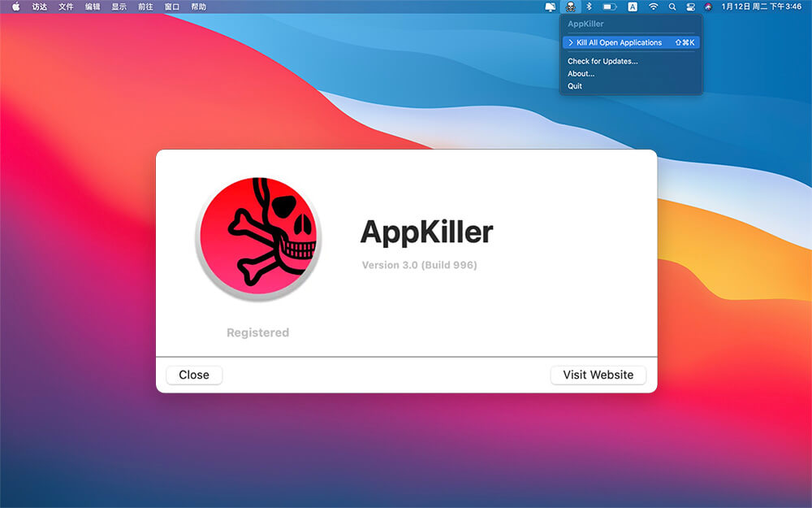Image resolution: width=812 pixels, height=508 pixels.
Task: Select Kill All Open Applications
Action: pos(631,42)
